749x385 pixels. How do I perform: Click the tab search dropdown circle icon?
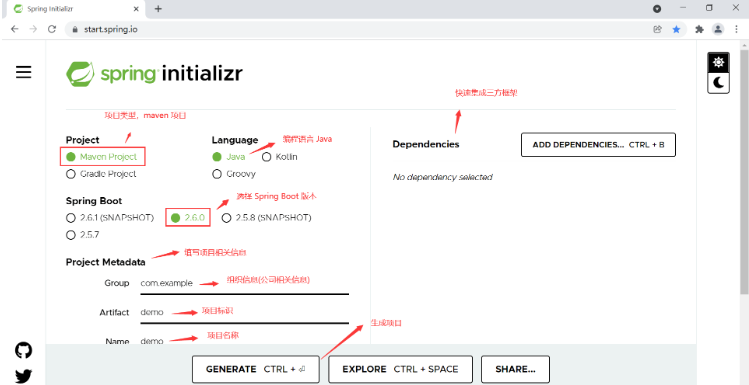tap(657, 9)
